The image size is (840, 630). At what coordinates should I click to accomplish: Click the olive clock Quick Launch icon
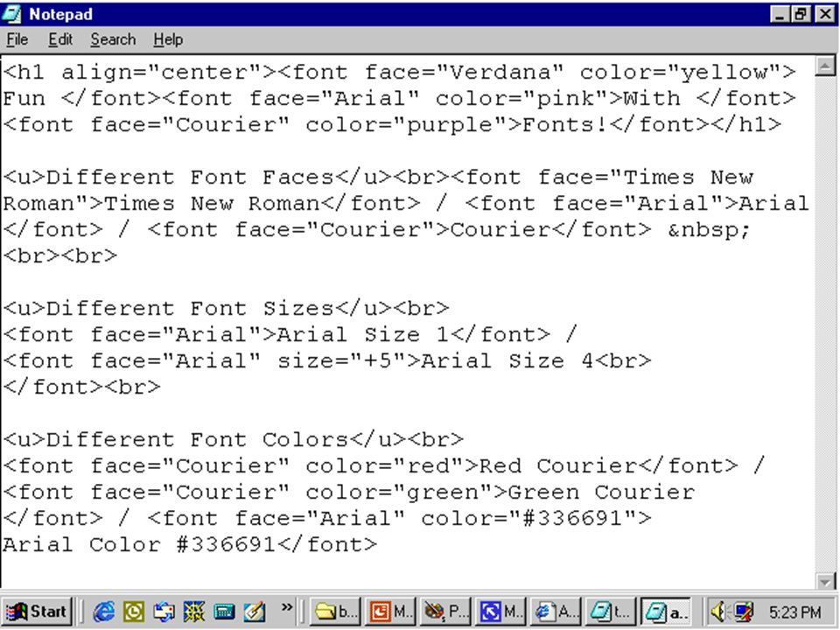133,612
